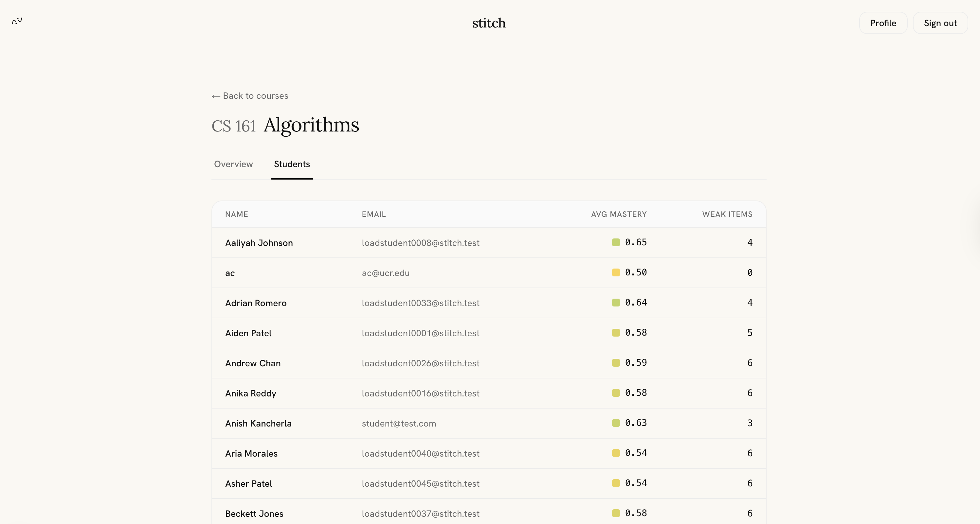
Task: Click Adrian Romero's mastery color indicator
Action: [x=616, y=302]
